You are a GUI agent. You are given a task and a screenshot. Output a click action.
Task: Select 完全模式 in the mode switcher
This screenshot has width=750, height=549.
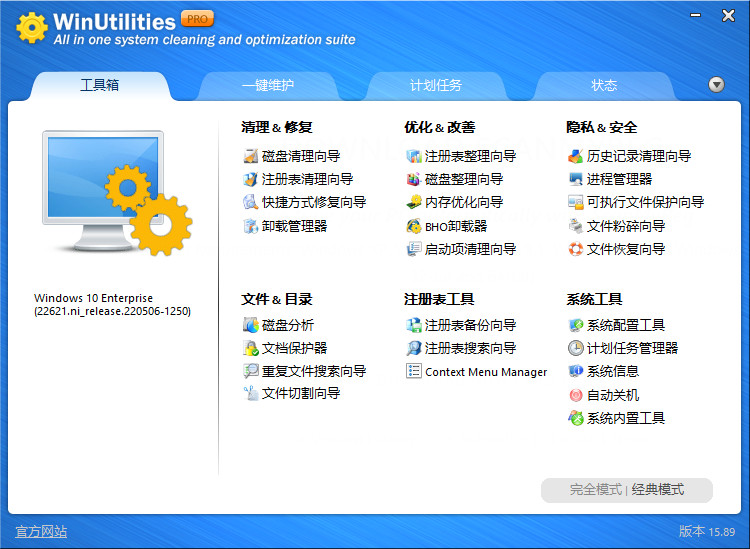596,490
